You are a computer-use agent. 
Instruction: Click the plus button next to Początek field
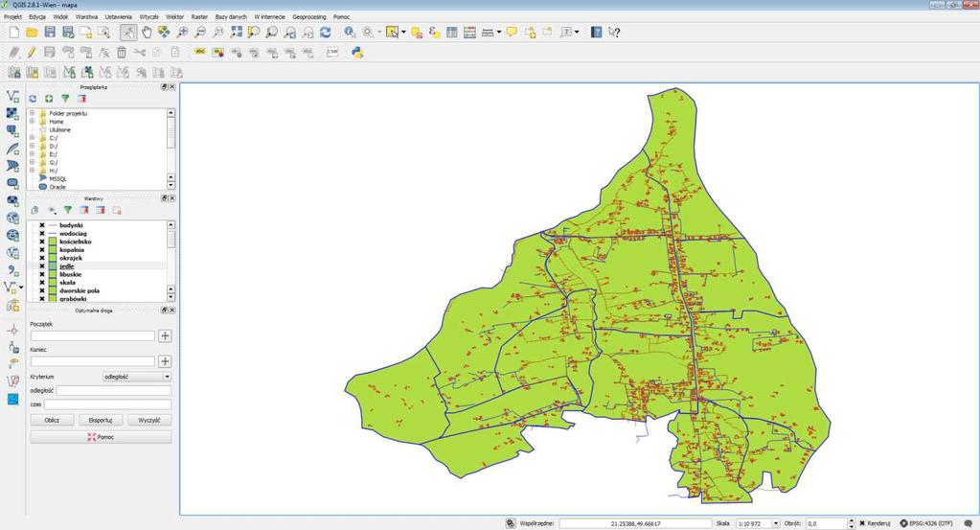(165, 335)
